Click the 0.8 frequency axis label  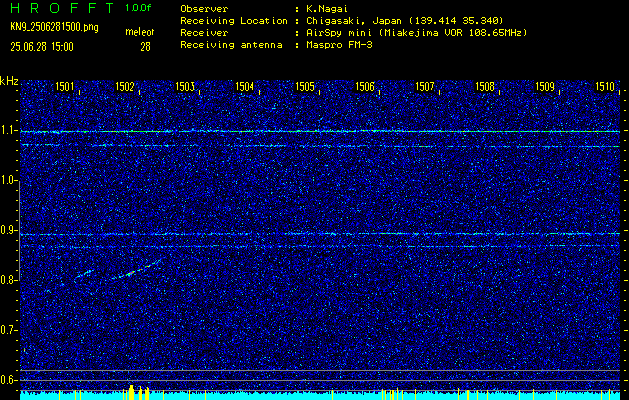[x=7, y=280]
